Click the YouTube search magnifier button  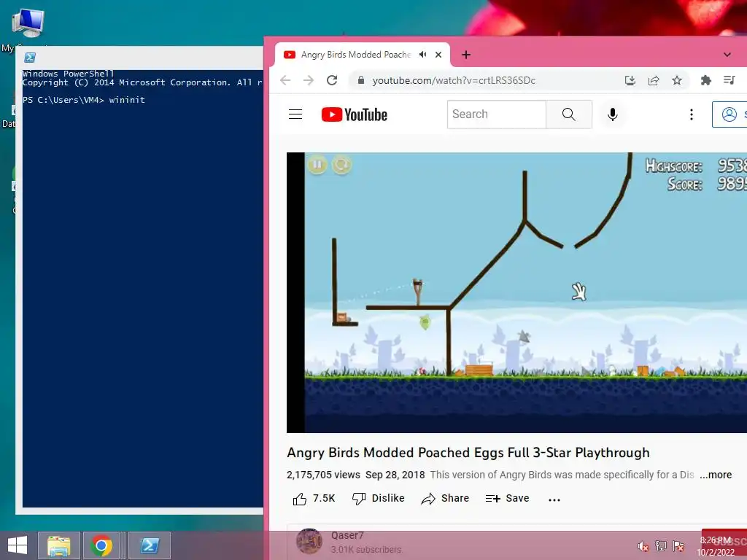pyautogui.click(x=569, y=114)
